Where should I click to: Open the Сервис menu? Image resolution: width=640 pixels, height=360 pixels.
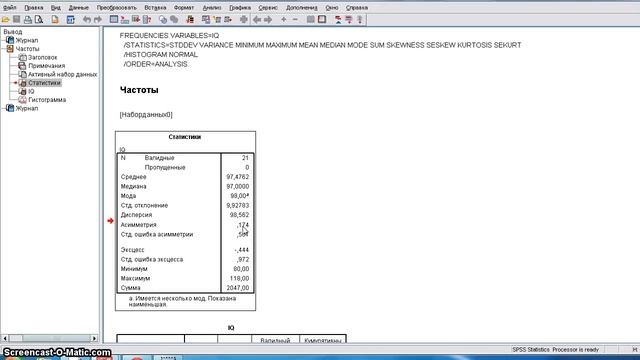click(x=268, y=8)
